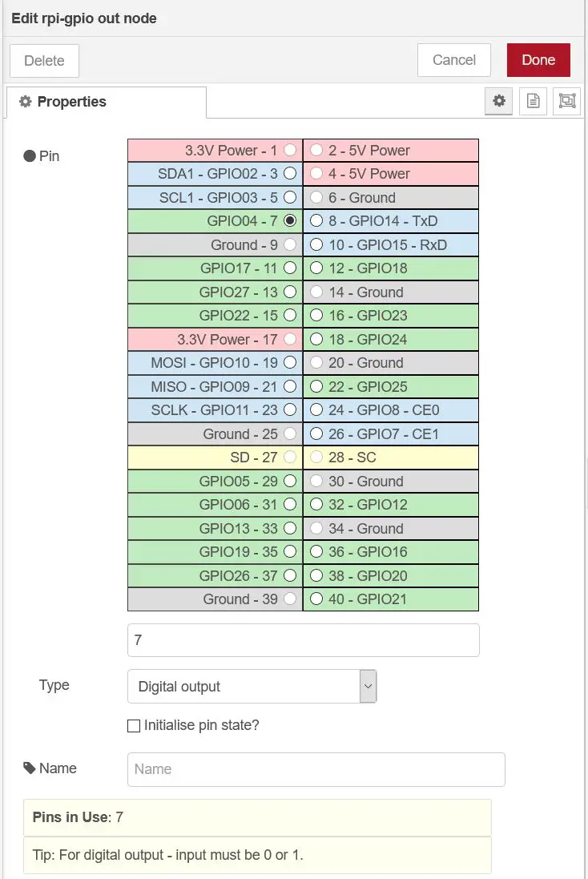The image size is (588, 879).
Task: Select pin 11 GPIO17 radio button
Action: [x=290, y=268]
